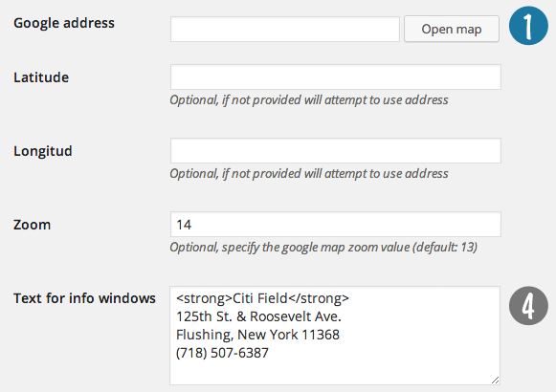This screenshot has width=556, height=392.
Task: Click the Longitud label
Action: (x=43, y=151)
